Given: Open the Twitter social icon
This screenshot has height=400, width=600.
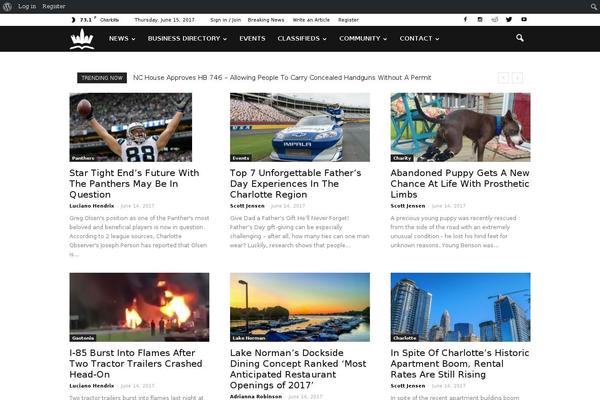Looking at the screenshot, I should 509,20.
